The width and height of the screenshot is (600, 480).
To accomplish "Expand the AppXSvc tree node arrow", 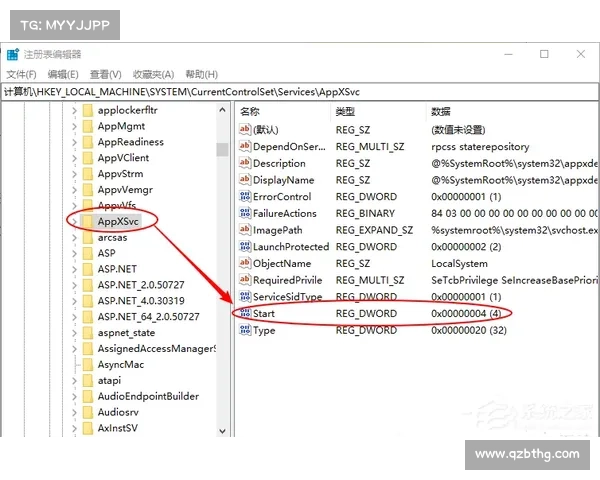I will [x=74, y=221].
